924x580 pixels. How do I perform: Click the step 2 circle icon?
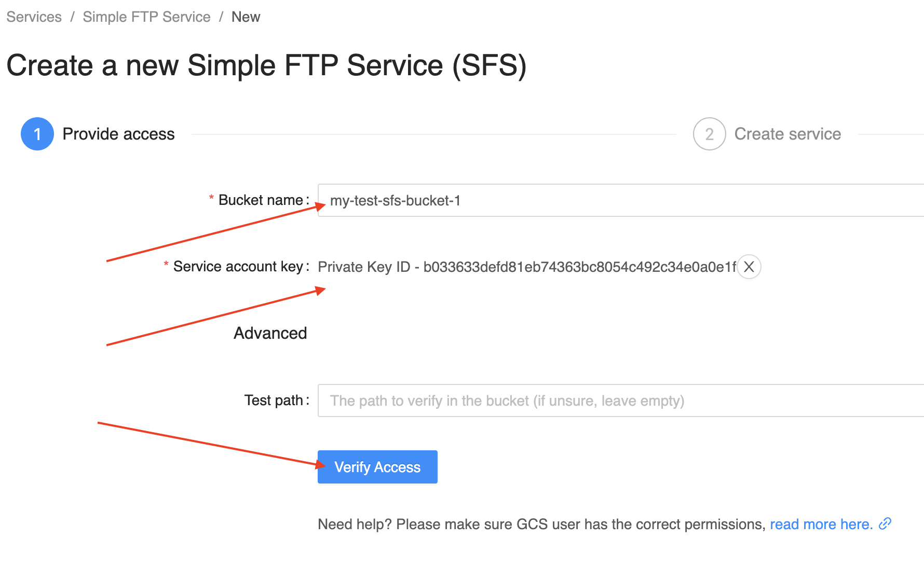(709, 134)
